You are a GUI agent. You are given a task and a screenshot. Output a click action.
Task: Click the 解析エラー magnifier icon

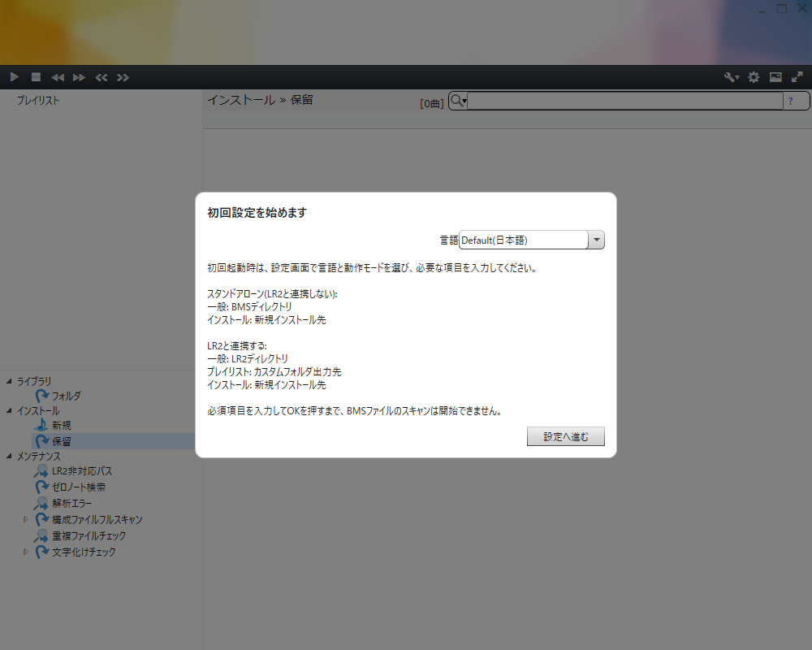41,503
